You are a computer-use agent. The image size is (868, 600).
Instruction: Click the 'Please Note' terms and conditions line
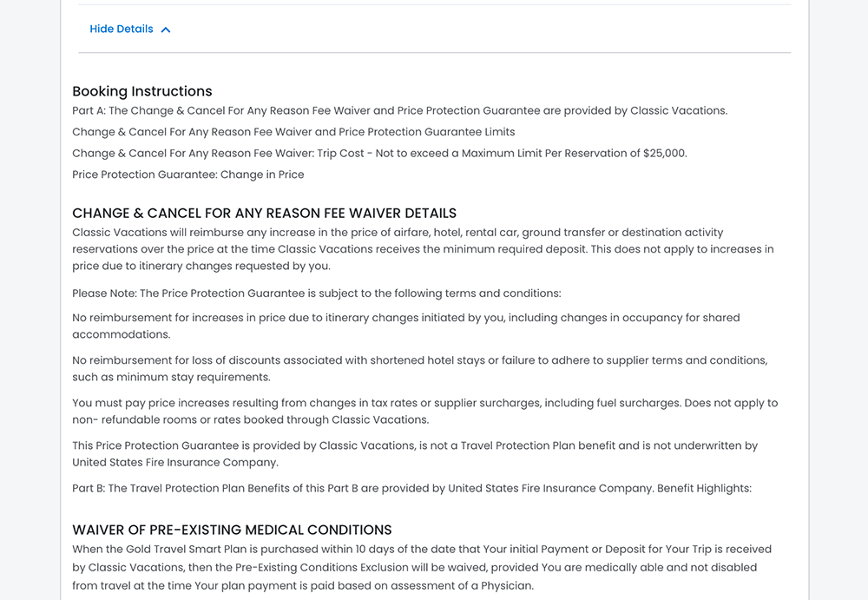pyautogui.click(x=316, y=293)
